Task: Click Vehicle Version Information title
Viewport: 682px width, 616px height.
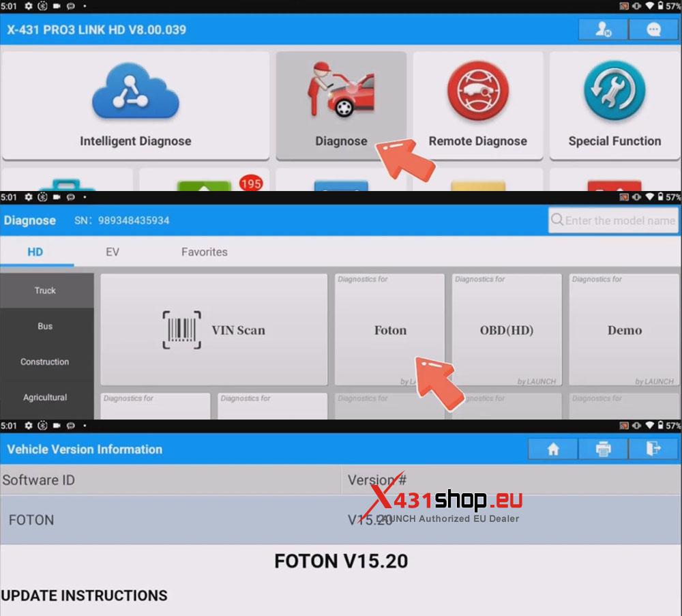Action: [x=85, y=450]
